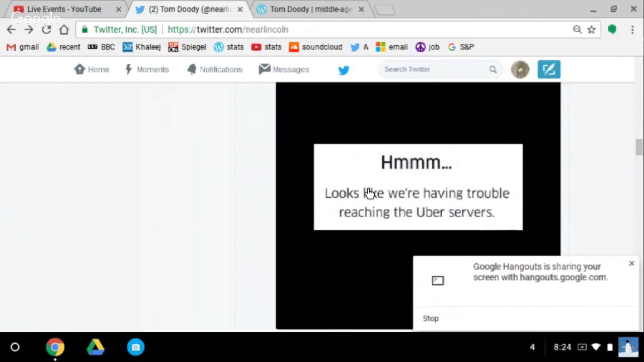Click the screen share icon in notification

(438, 280)
